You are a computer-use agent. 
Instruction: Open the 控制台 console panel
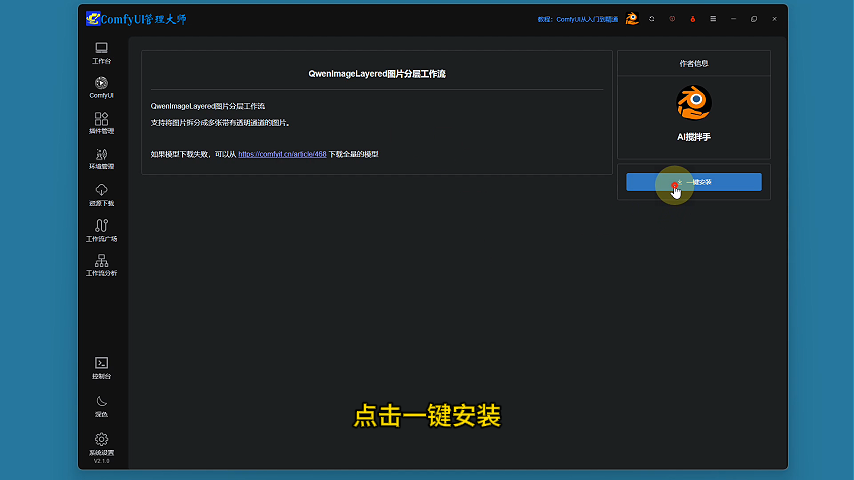pos(101,368)
